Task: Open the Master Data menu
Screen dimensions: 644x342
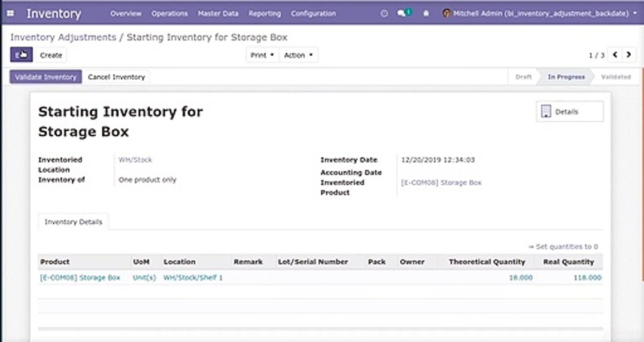Action: 218,14
